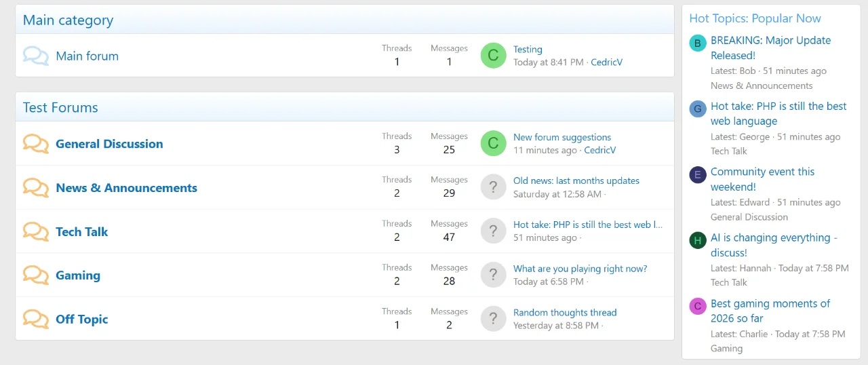
Task: Open the 'New forum suggestions' latest thread
Action: pyautogui.click(x=562, y=137)
